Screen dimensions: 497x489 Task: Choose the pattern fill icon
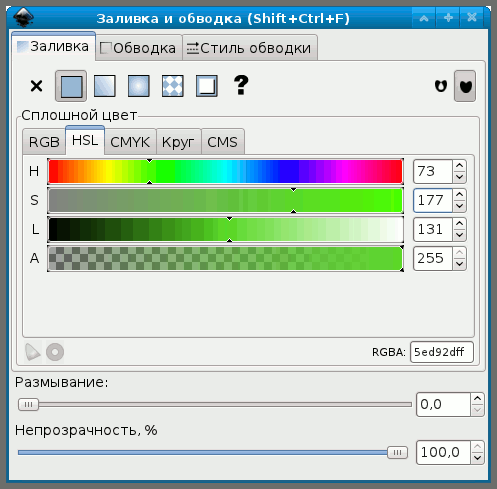tap(173, 86)
